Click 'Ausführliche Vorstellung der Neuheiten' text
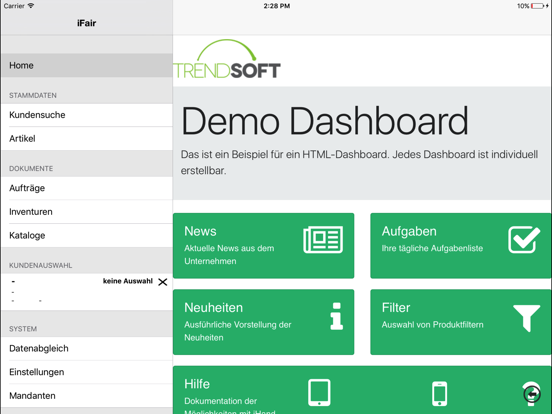The width and height of the screenshot is (552, 414). coord(238,331)
